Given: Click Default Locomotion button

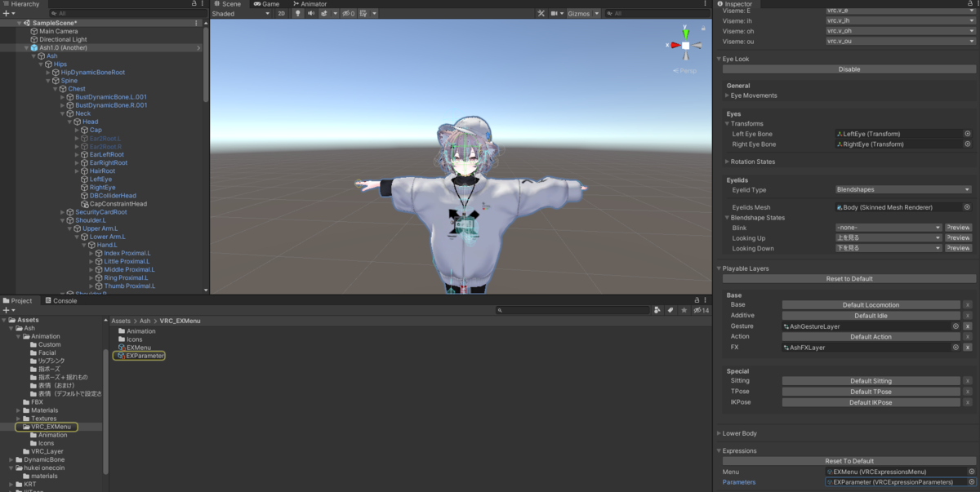Looking at the screenshot, I should (x=871, y=304).
